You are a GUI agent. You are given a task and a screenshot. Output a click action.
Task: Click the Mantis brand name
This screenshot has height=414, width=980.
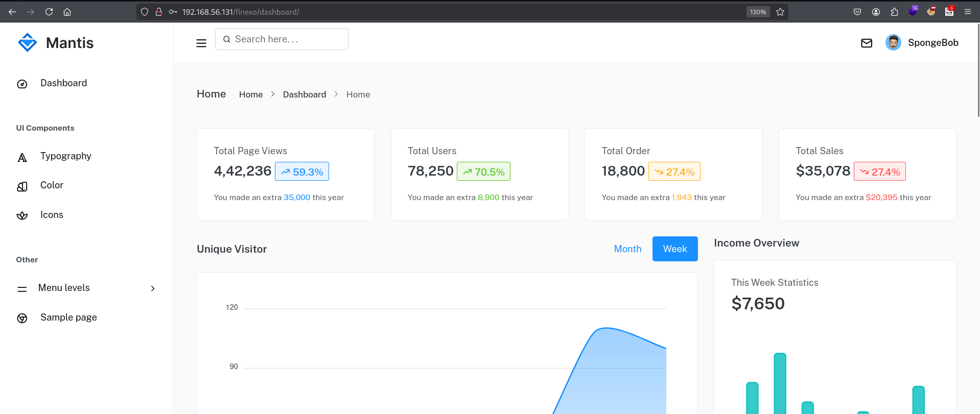pos(70,43)
